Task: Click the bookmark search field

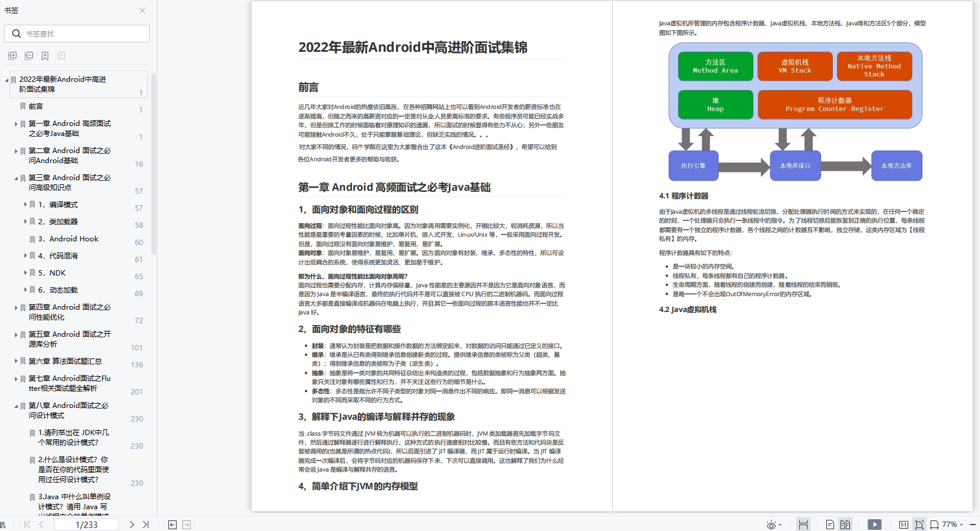Action: pyautogui.click(x=77, y=34)
